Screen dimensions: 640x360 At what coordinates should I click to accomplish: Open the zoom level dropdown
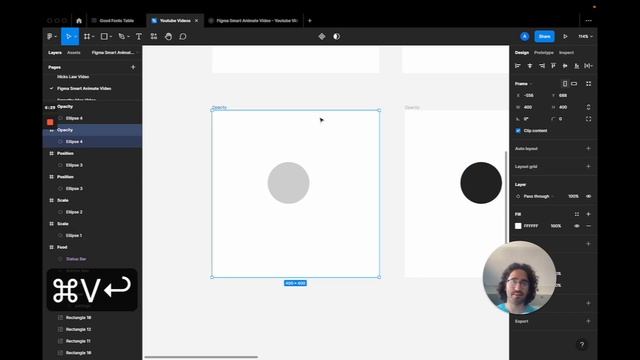(x=585, y=37)
